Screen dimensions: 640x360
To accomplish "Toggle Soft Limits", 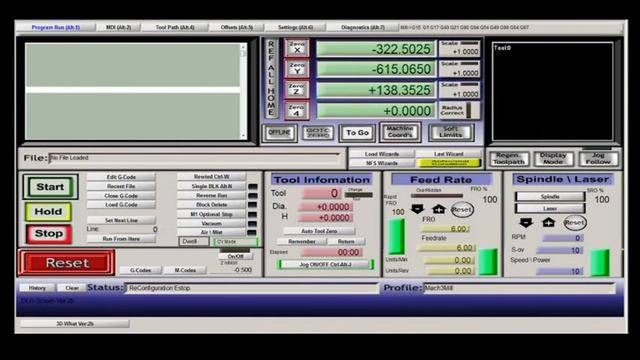I will click(x=451, y=132).
